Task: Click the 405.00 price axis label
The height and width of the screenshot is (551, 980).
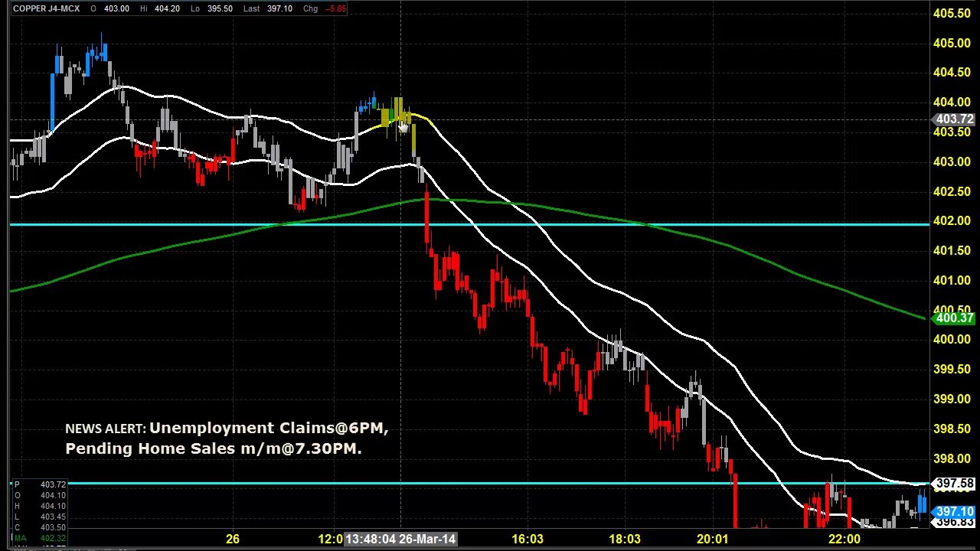Action: (952, 43)
